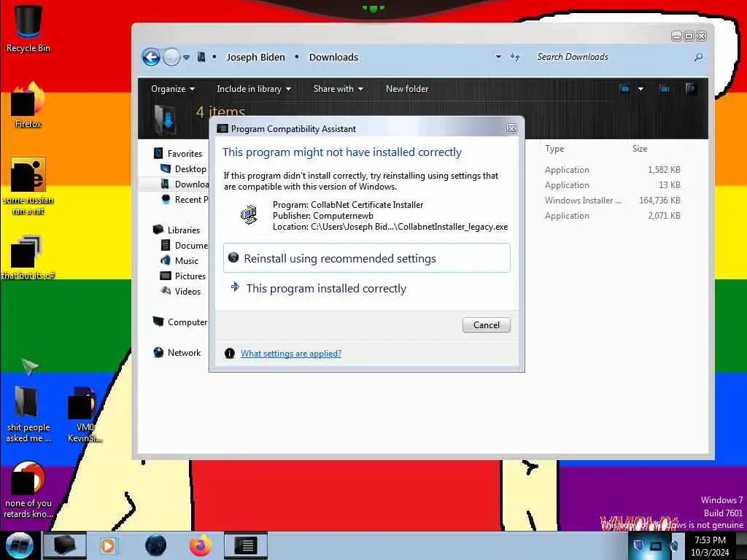Screen dimensions: 747x560
Task: Expand the address bar history dropdown
Action: pyautogui.click(x=498, y=57)
